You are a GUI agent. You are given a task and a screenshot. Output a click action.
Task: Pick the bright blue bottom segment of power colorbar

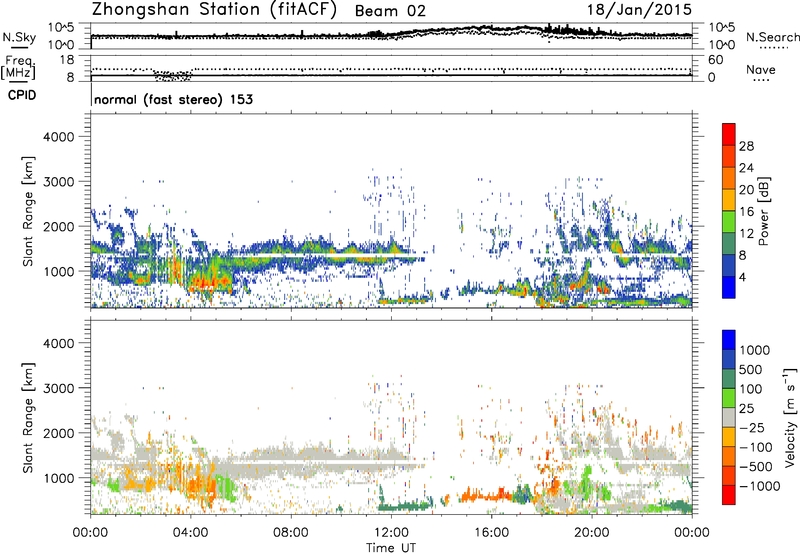729,288
